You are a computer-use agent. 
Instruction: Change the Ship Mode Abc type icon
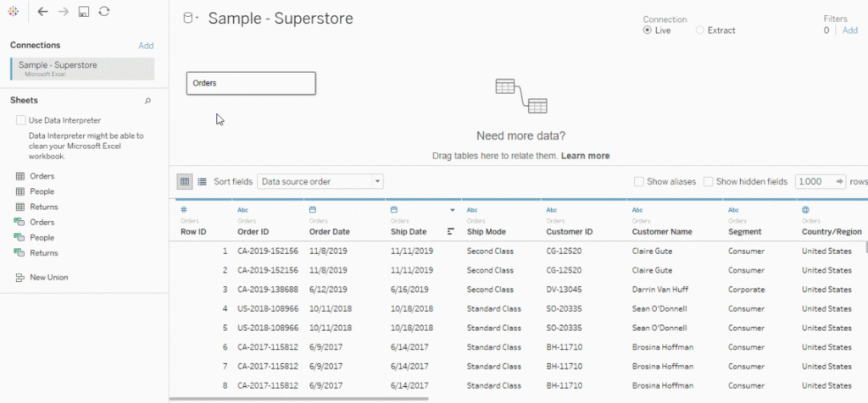[x=472, y=210]
